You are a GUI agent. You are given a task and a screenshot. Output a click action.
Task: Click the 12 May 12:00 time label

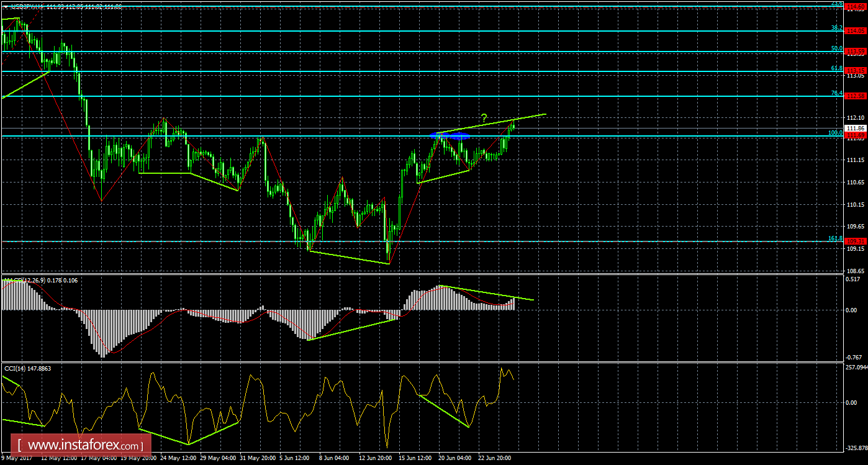coord(60,458)
